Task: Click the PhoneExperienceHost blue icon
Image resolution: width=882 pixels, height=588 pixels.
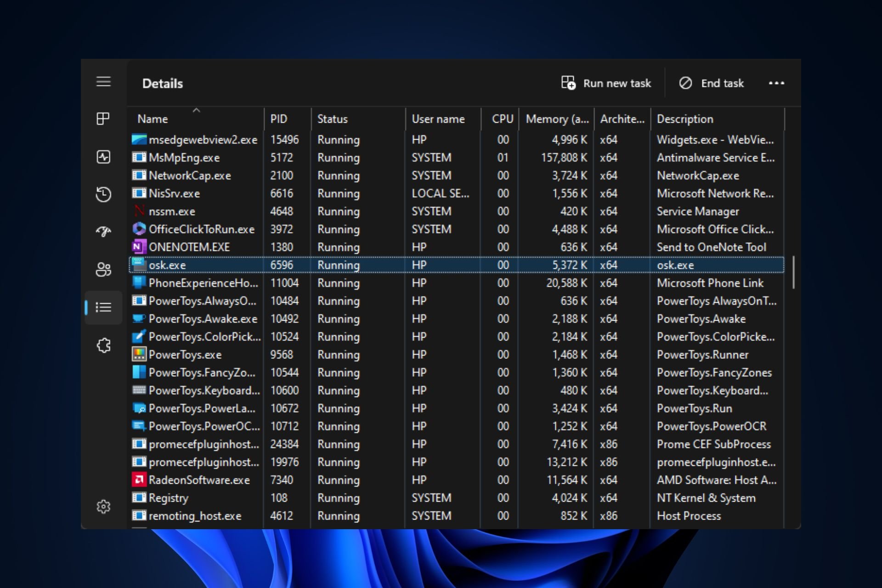Action: 139,283
